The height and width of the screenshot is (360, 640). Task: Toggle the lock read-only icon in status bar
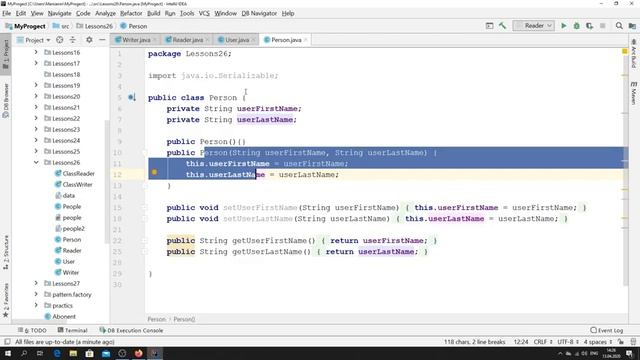tap(621, 342)
